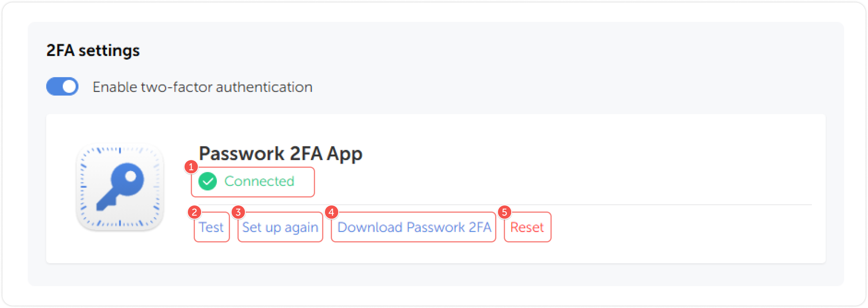Click the red numbered marker labeled 3
Image resolution: width=868 pixels, height=308 pixels.
[238, 212]
